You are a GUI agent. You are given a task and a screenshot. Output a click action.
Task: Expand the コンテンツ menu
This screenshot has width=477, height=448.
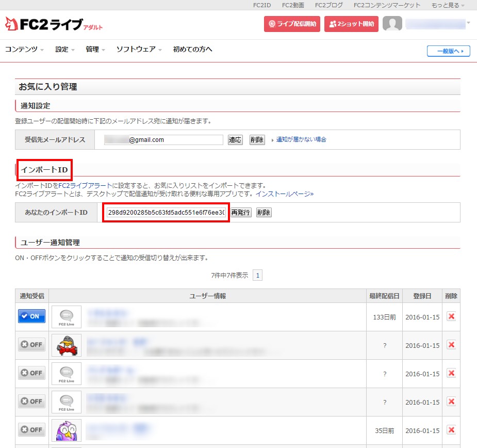tap(24, 50)
